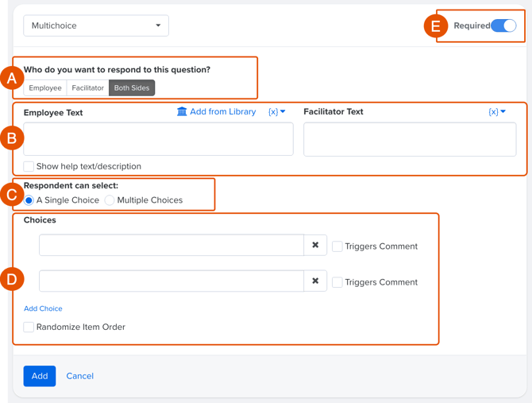Click the Add Choice link

tap(43, 308)
